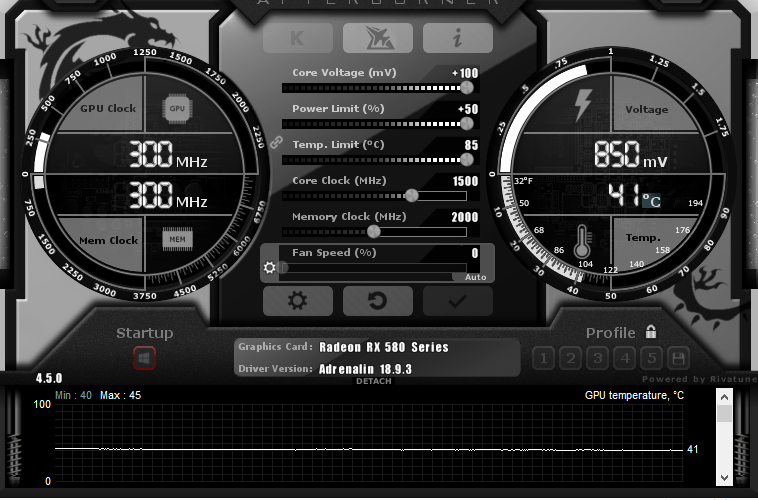Click the GPU chip icon in the clock gauge

click(x=177, y=109)
